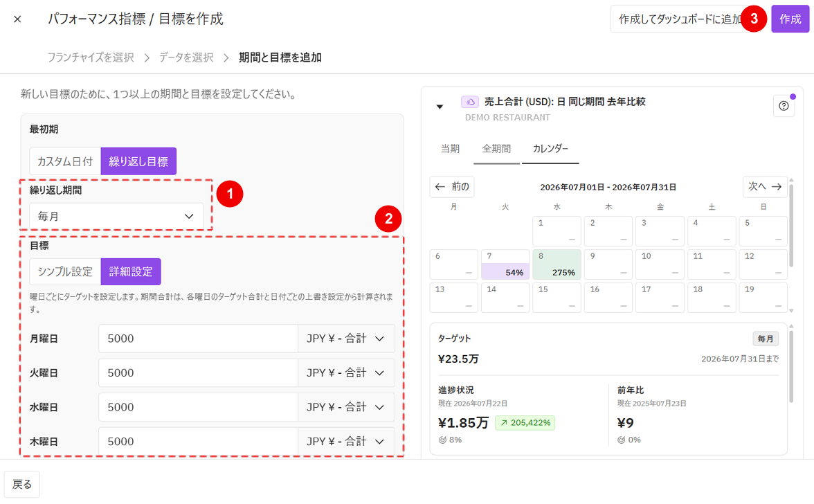Image resolution: width=814 pixels, height=504 pixels.
Task: Click the cloud icon beside 売上合計 title
Action: (x=470, y=102)
